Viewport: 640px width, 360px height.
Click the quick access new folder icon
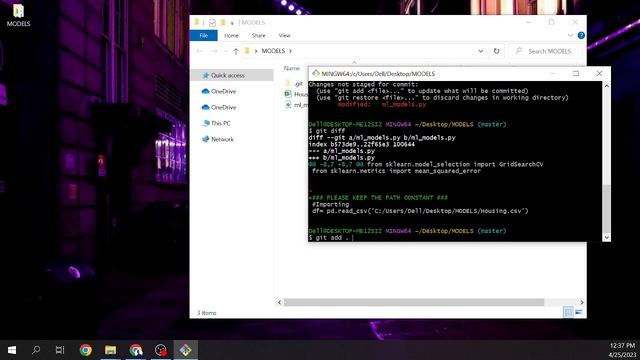tap(223, 22)
